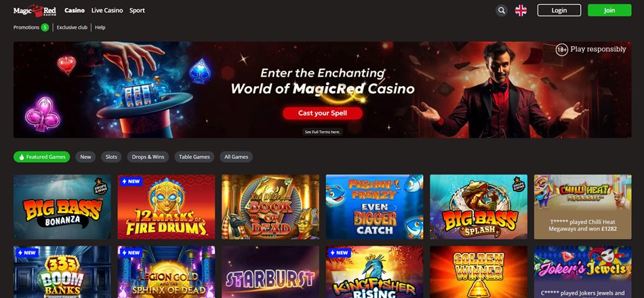Click the 18+ play responsibly badge
The height and width of the screenshot is (298, 644).
pyautogui.click(x=590, y=50)
